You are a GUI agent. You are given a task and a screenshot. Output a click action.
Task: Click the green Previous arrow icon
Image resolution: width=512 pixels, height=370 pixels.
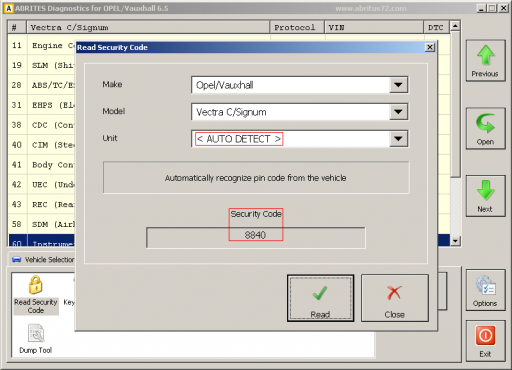pyautogui.click(x=486, y=55)
